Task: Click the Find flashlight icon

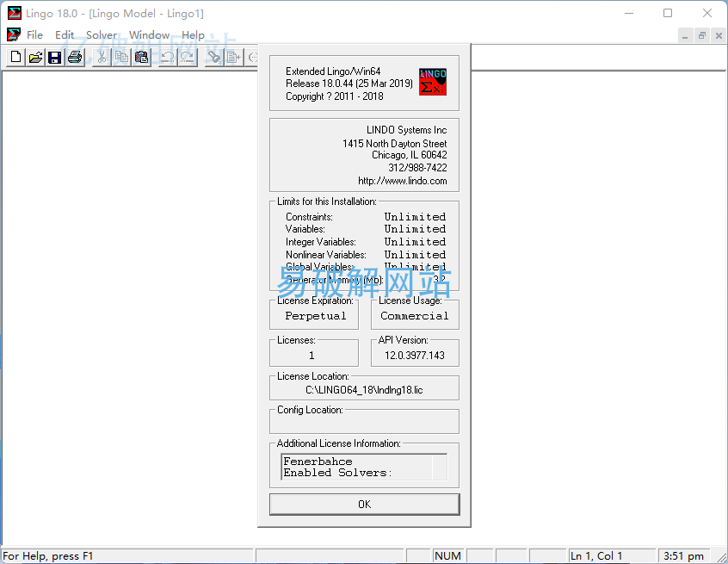Action: click(213, 58)
